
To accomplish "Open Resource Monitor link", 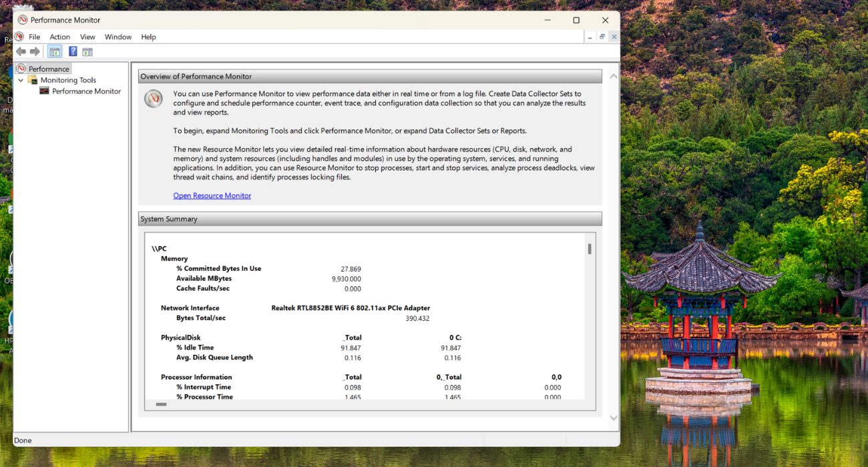I will [212, 195].
